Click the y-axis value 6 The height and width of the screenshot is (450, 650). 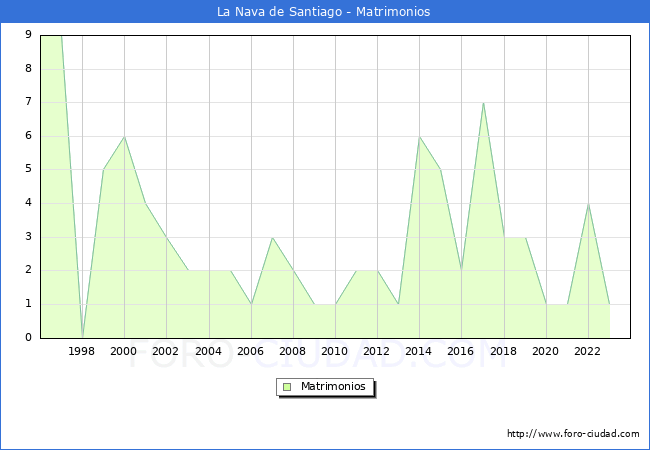coord(28,135)
